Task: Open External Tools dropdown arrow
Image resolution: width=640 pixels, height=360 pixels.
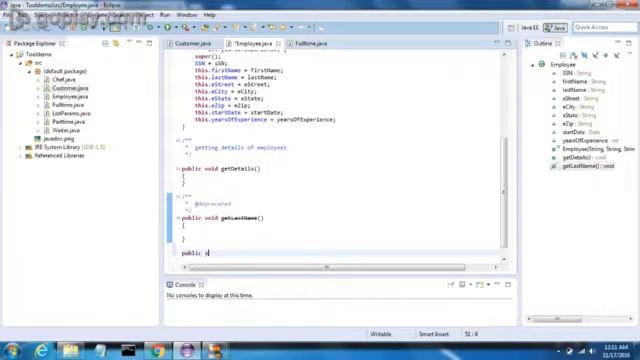Action: (194, 27)
